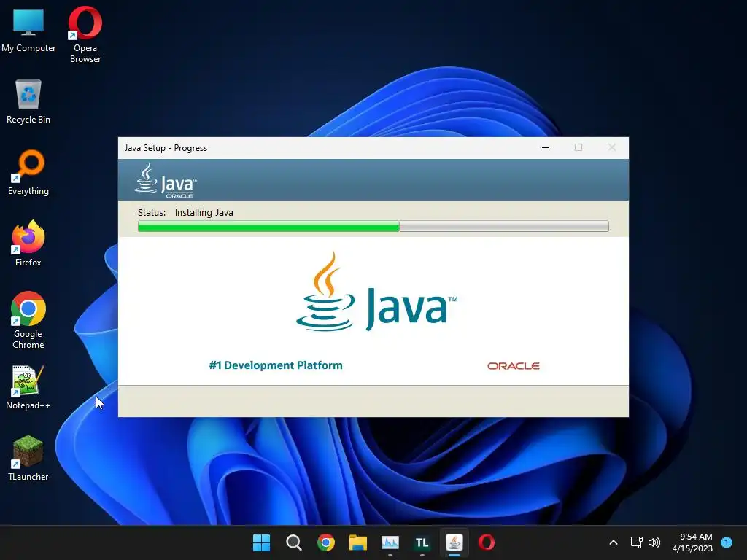Click the Java Oracle logo in header
Screen dimensions: 747x560
(x=166, y=181)
